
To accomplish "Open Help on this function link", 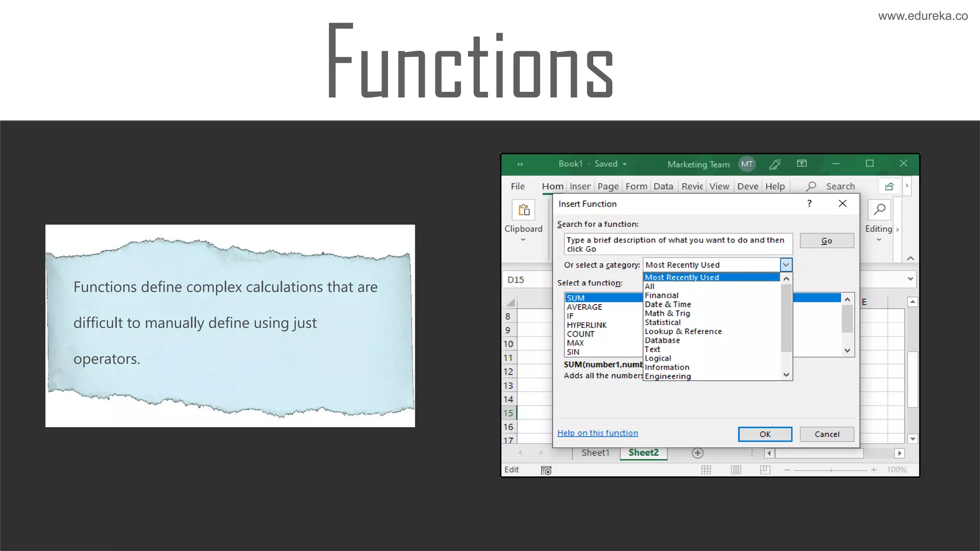I will point(598,433).
